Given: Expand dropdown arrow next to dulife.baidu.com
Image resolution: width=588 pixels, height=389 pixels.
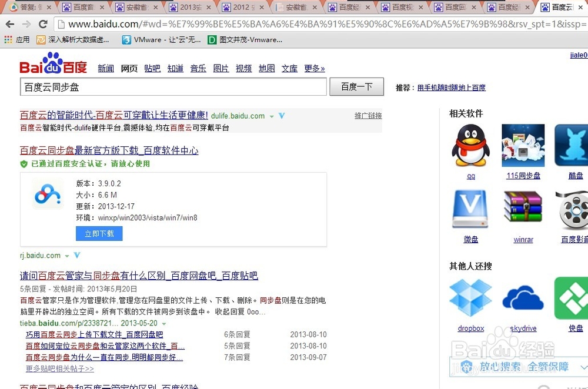Looking at the screenshot, I should pyautogui.click(x=272, y=116).
